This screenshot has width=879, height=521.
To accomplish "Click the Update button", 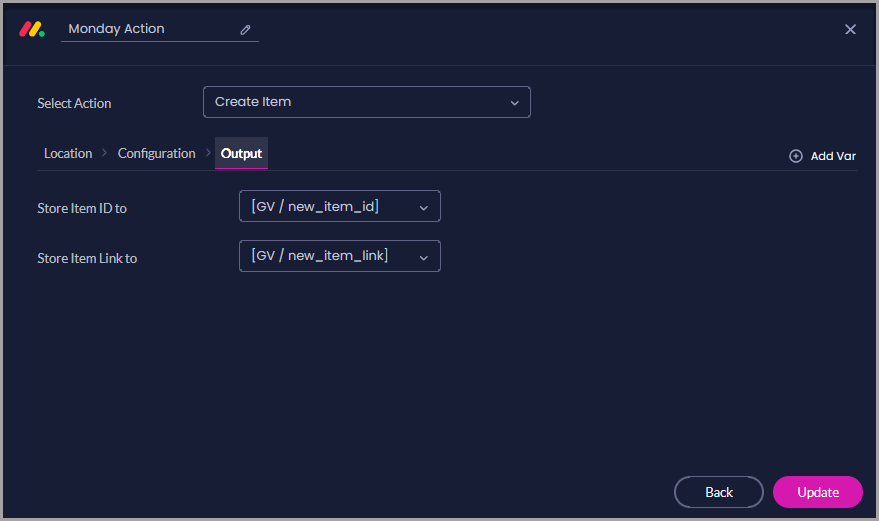I will pyautogui.click(x=817, y=492).
